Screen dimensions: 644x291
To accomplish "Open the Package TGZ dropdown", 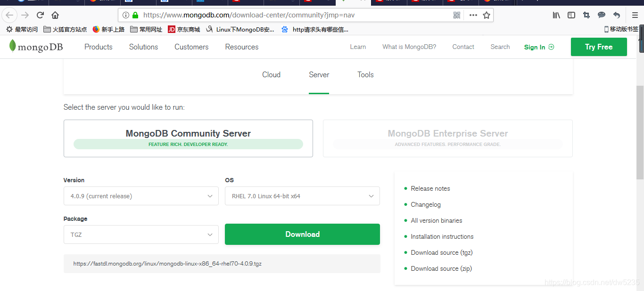I will (x=141, y=234).
